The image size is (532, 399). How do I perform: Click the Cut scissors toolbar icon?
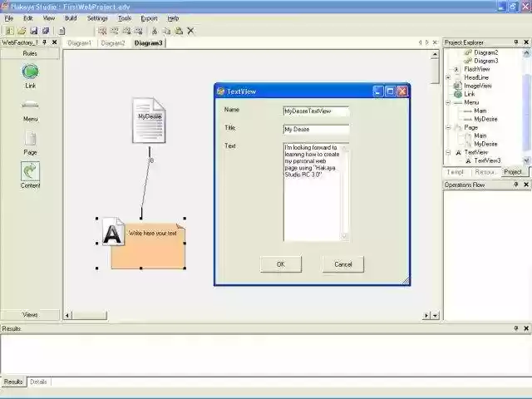pyautogui.click(x=155, y=31)
